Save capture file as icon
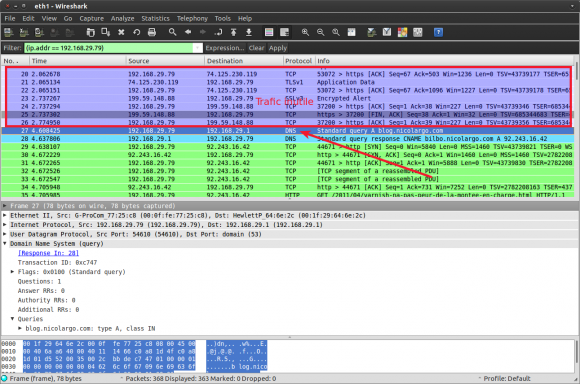Screen dimensions: 580x384 pyautogui.click(x=106, y=33)
